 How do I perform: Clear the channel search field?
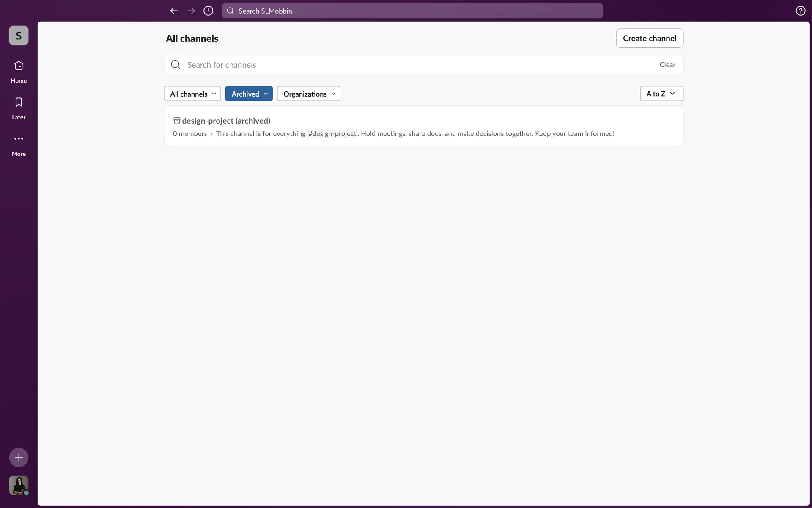[667, 65]
